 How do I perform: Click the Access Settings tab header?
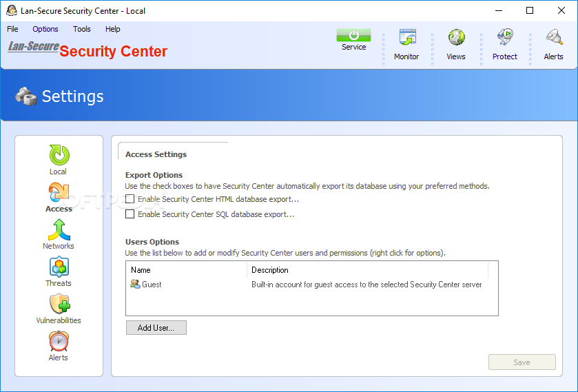156,154
